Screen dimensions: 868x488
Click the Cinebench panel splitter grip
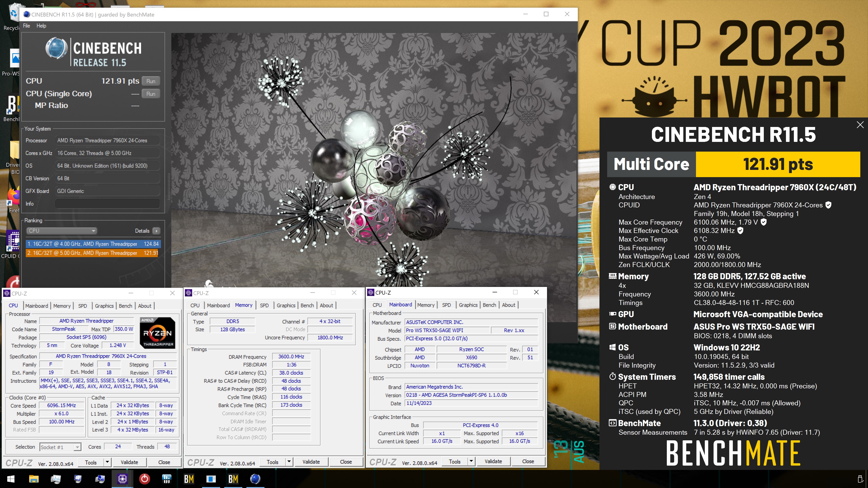168,186
